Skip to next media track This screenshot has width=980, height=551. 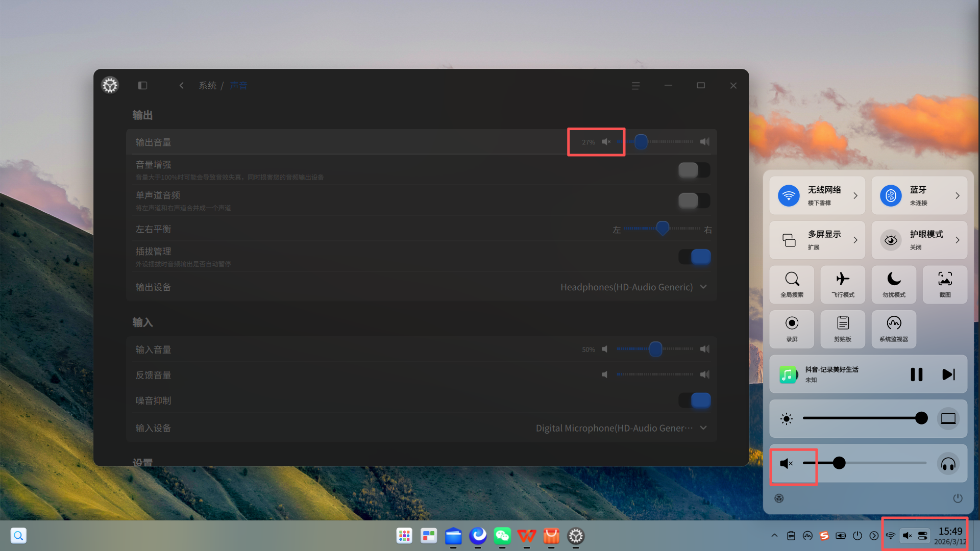point(948,374)
